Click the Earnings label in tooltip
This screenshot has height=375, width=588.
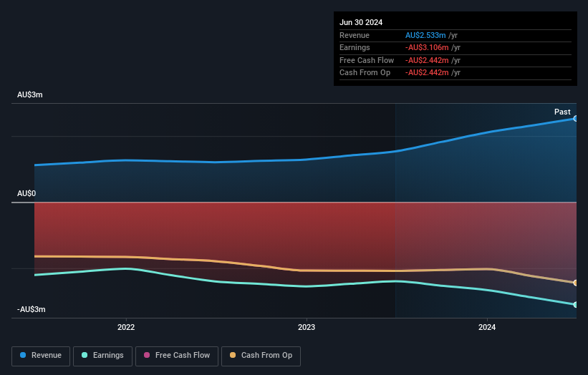355,47
